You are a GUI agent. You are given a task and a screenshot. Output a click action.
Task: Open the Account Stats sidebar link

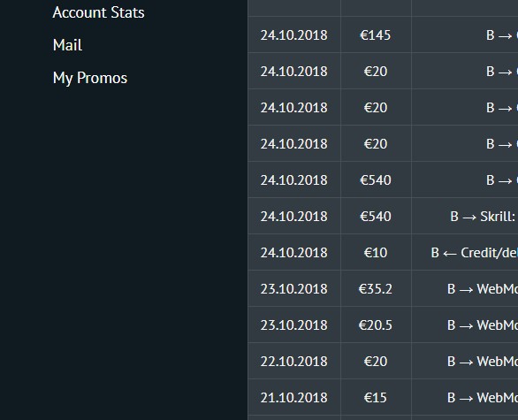click(98, 12)
